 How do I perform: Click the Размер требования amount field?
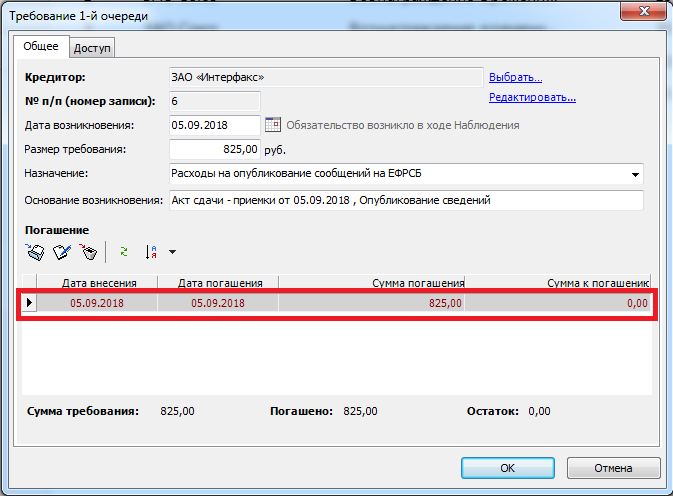pos(214,150)
